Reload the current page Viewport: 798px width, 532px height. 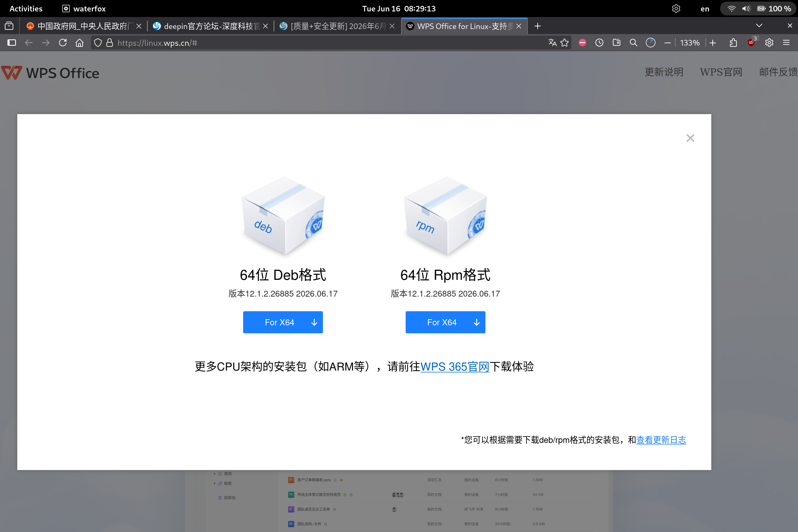(63, 43)
